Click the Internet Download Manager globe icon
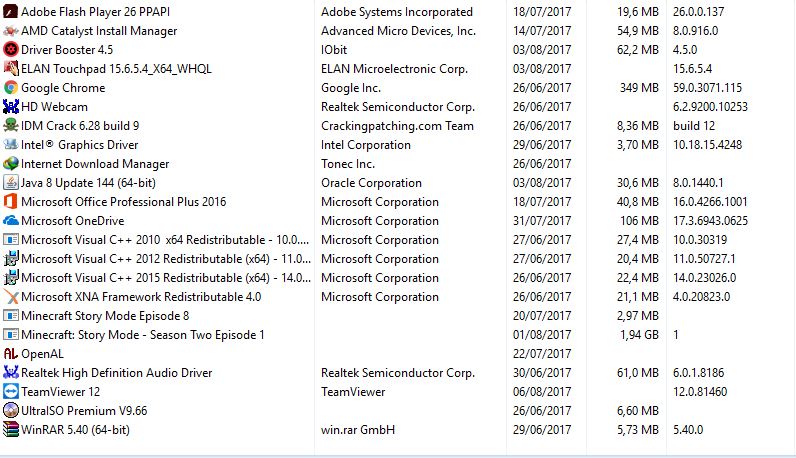The width and height of the screenshot is (796, 458). click(x=11, y=164)
